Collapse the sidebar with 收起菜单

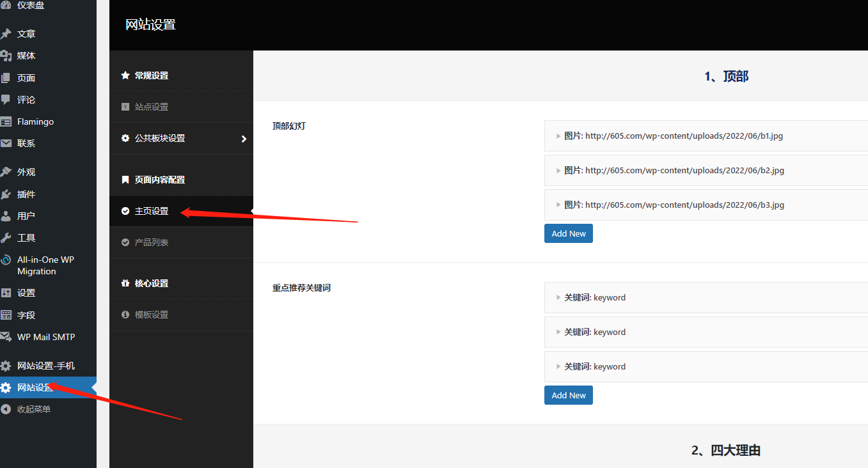pos(33,409)
